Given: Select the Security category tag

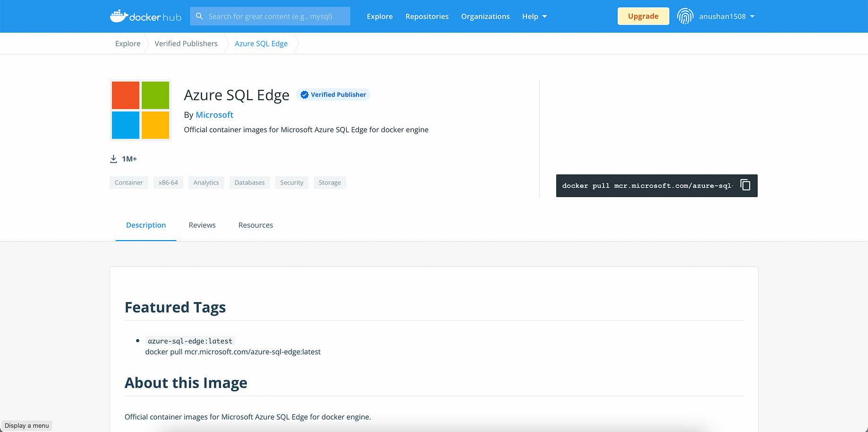Looking at the screenshot, I should click(x=292, y=182).
